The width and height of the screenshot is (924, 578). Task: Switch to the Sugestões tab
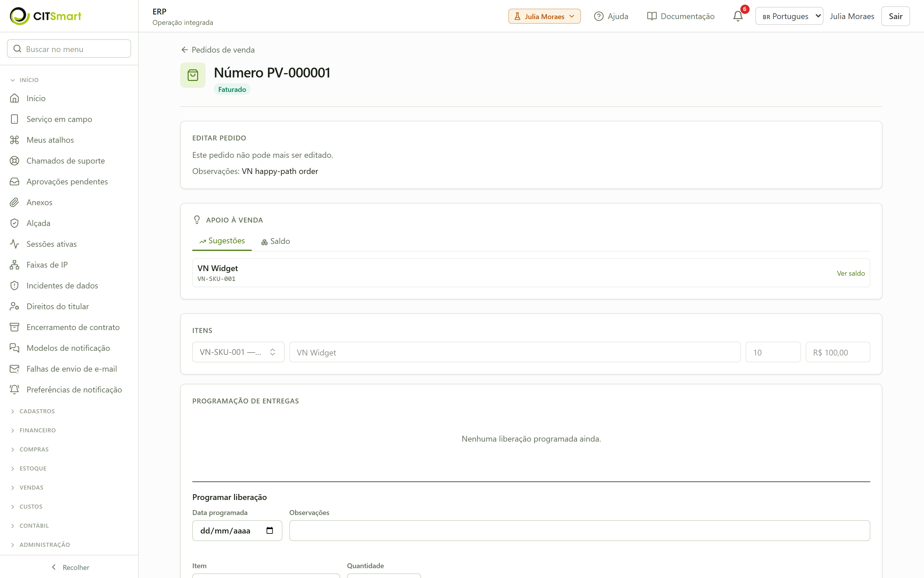pos(222,241)
